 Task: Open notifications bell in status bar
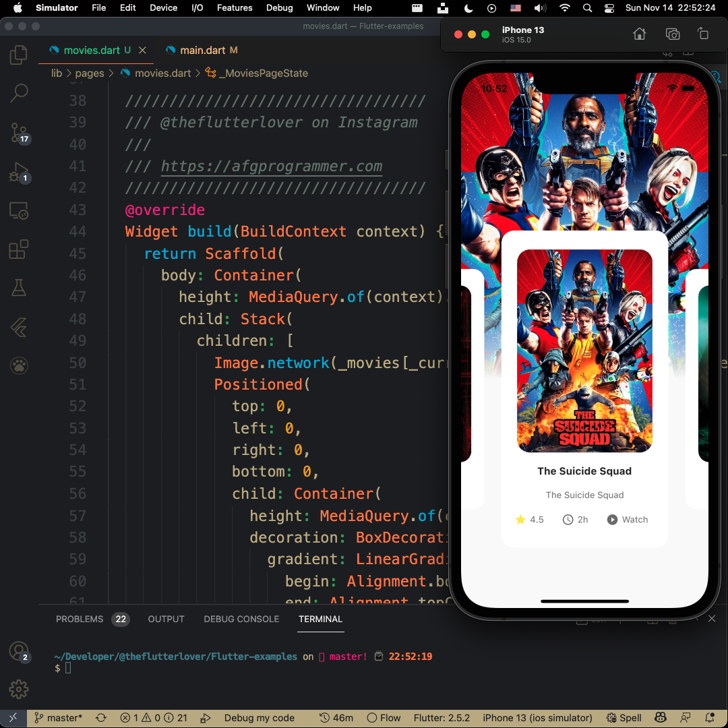tap(709, 718)
